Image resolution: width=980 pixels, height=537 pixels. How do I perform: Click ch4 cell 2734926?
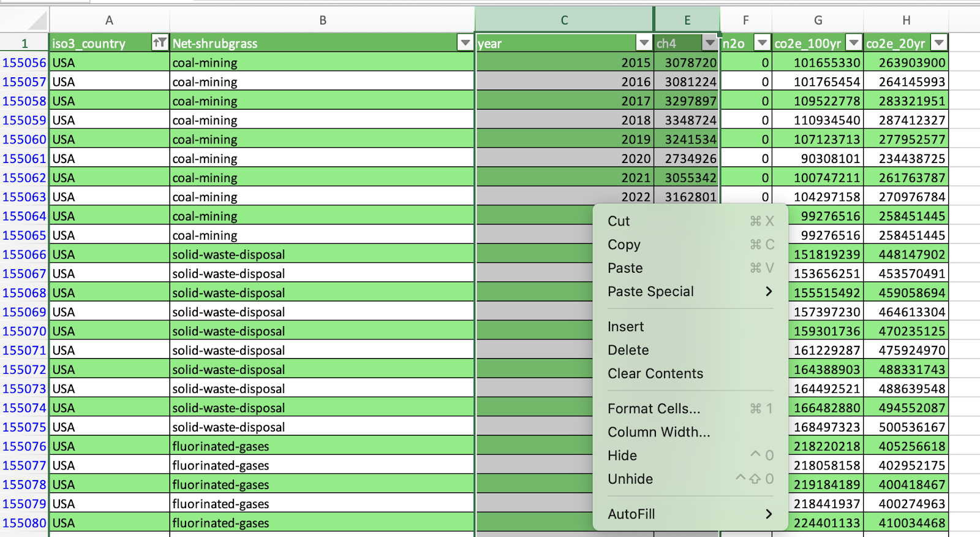[687, 159]
